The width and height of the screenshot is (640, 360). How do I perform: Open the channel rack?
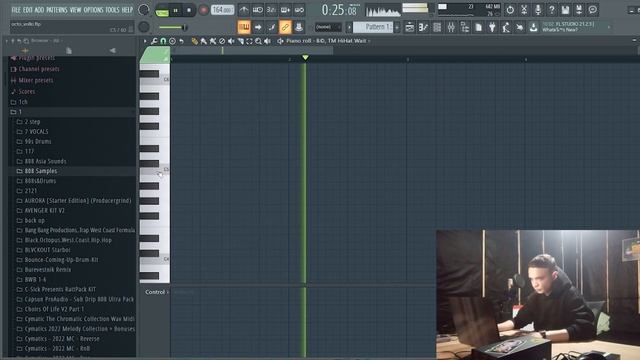437,27
